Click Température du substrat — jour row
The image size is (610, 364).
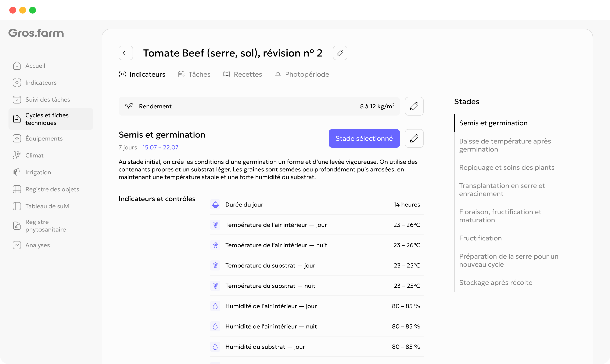click(317, 266)
